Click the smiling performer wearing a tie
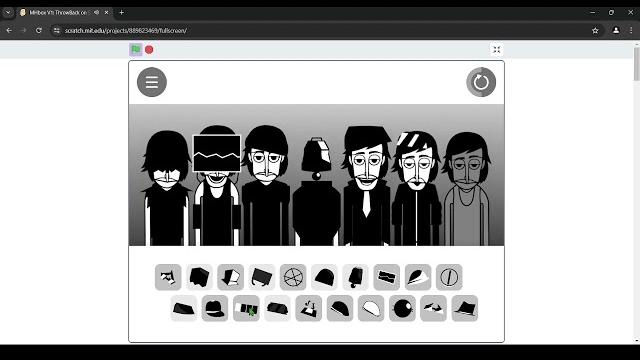The image size is (640, 360). 367,186
